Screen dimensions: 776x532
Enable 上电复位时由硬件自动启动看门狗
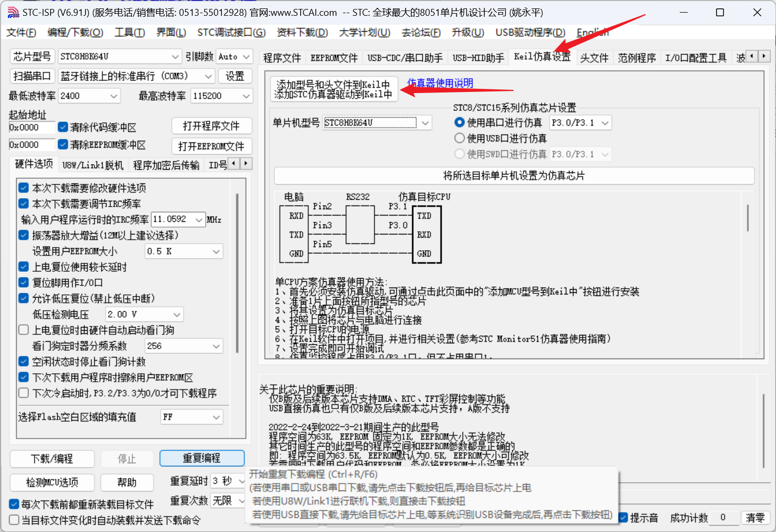point(24,330)
